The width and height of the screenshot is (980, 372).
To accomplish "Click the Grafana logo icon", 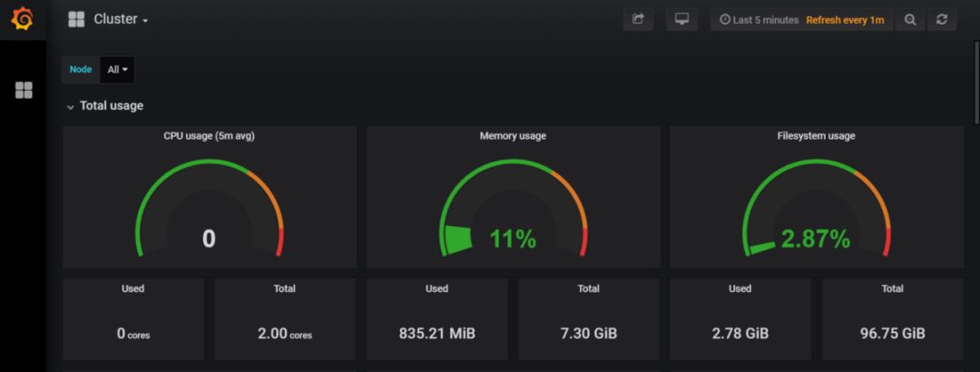I will (x=22, y=19).
